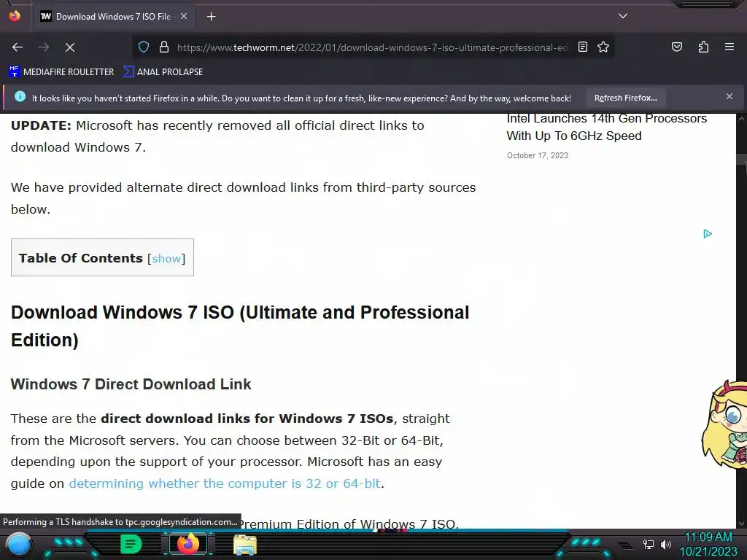The height and width of the screenshot is (560, 747).
Task: Close the Download Windows 7 ISO tab
Action: pos(184,16)
